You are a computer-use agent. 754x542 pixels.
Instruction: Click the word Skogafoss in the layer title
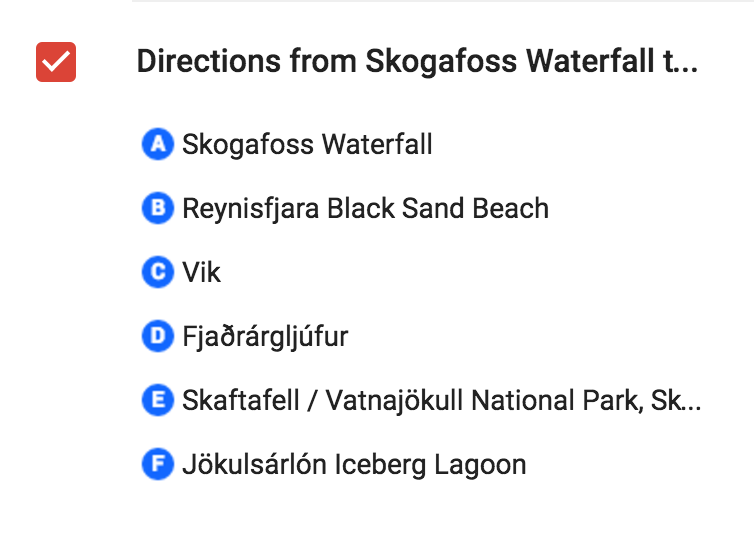[x=441, y=63]
